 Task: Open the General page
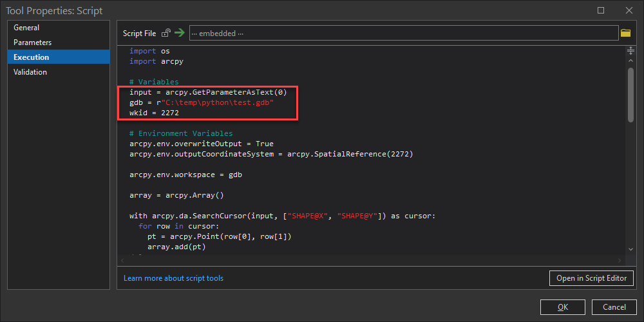(26, 28)
